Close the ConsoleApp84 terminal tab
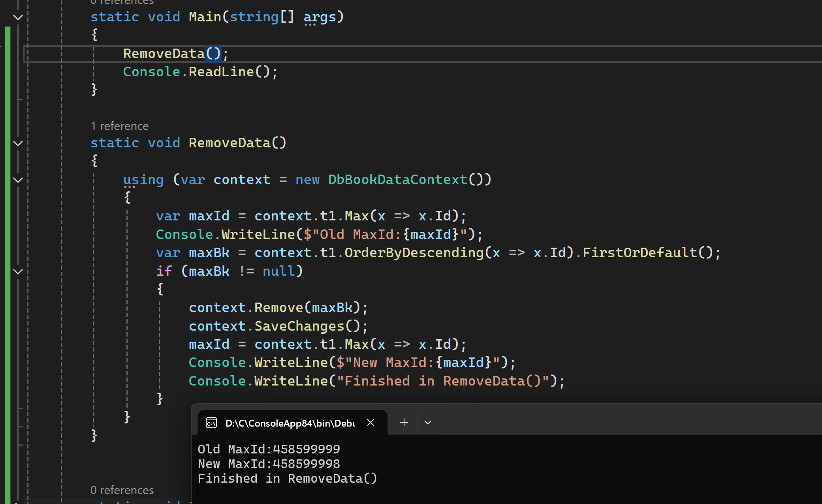The width and height of the screenshot is (822, 504). tap(371, 423)
